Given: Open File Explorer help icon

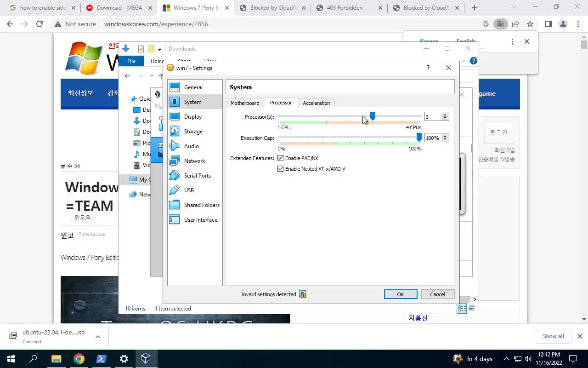Looking at the screenshot, I should [x=474, y=61].
